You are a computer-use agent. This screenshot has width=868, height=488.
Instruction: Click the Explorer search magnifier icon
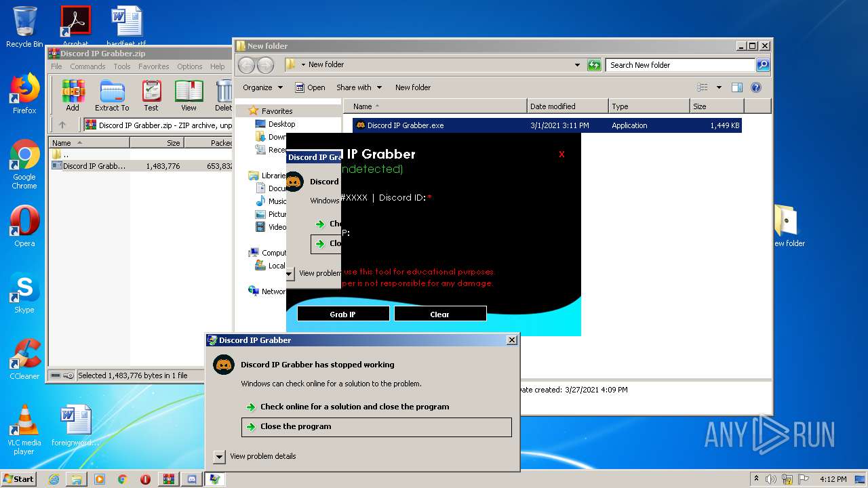763,65
